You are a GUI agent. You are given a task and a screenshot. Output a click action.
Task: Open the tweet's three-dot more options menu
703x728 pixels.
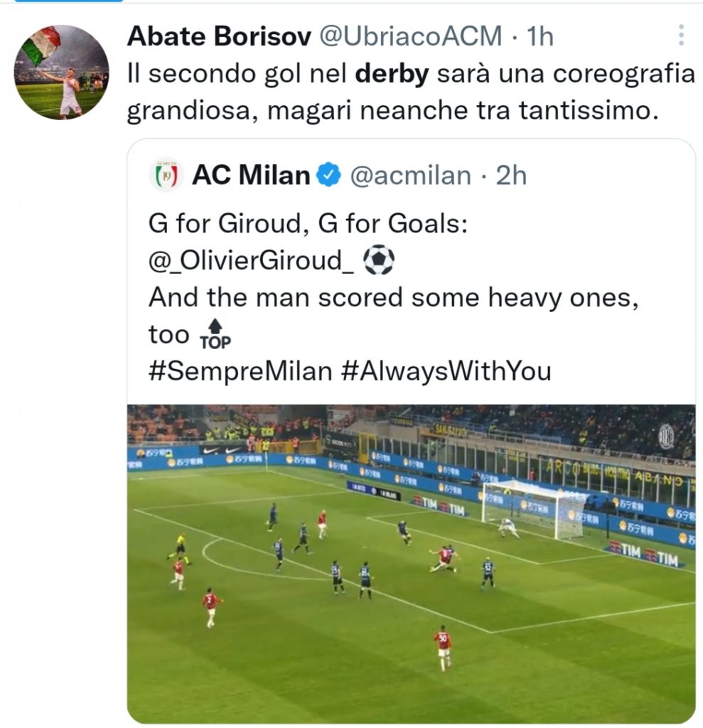tap(680, 35)
